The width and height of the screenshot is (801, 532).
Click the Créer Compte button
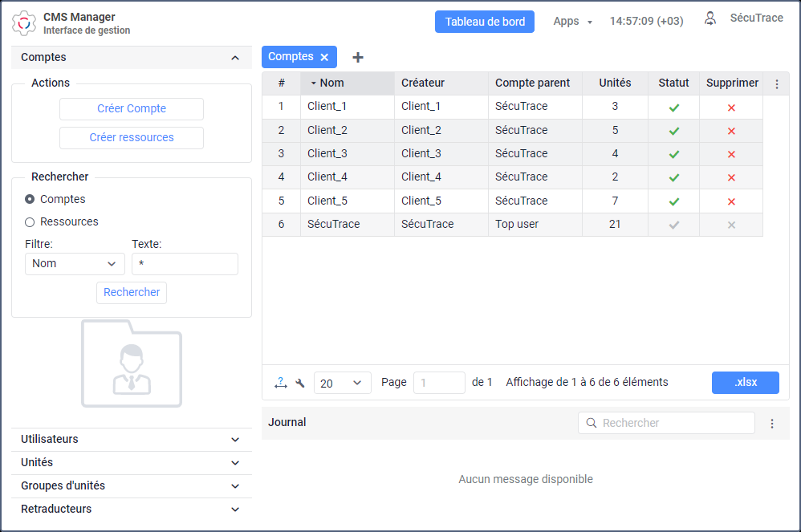tap(132, 109)
